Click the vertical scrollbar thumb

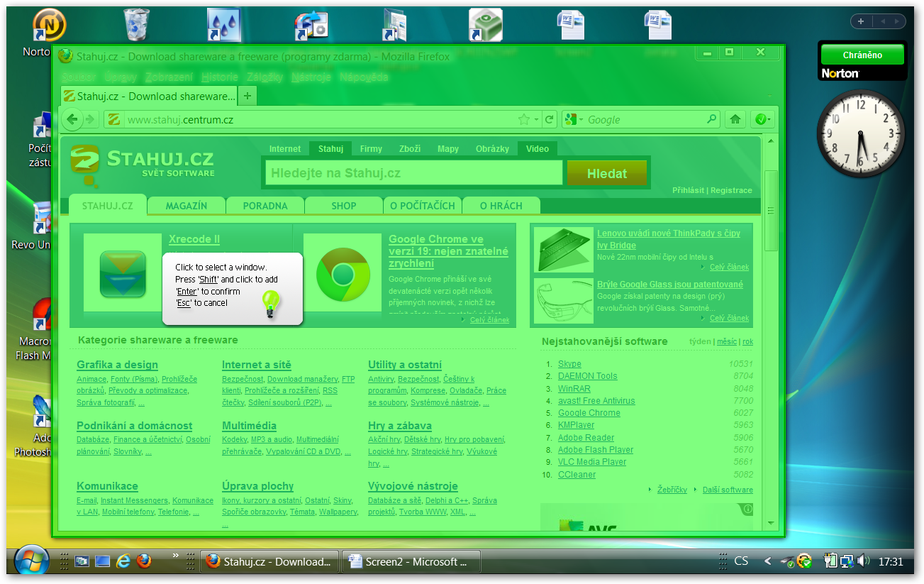coord(772,210)
